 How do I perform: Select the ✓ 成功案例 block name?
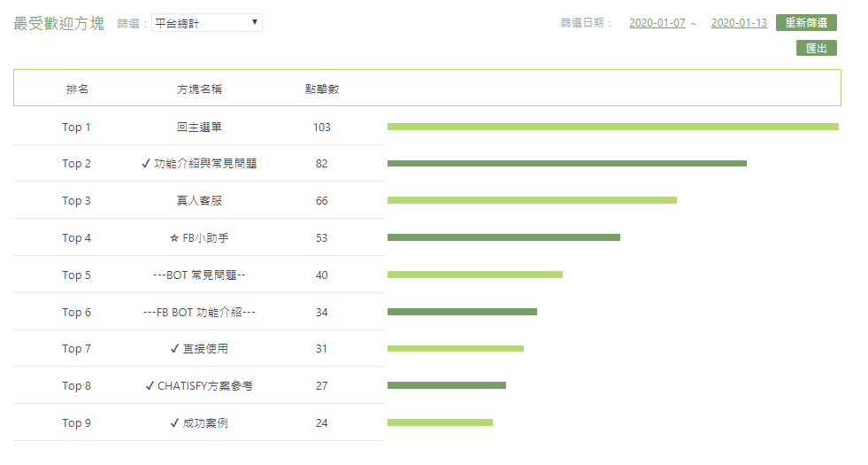(x=199, y=423)
